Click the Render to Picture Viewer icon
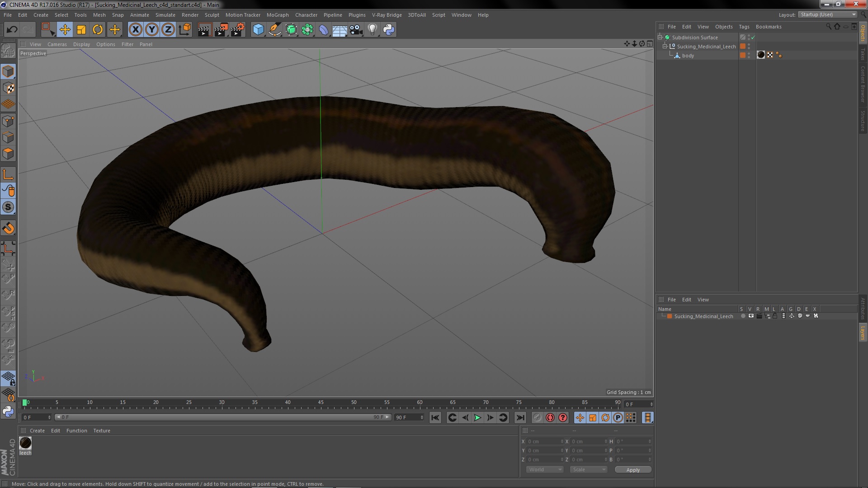Image resolution: width=868 pixels, height=488 pixels. [x=221, y=30]
